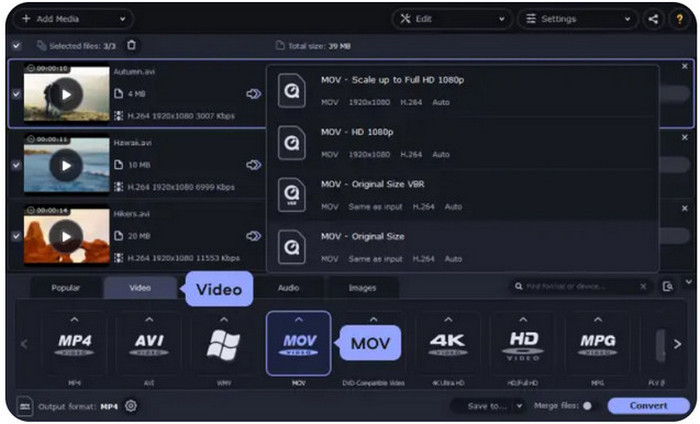
Task: Expand presets arrow above 4K
Action: coord(448,320)
